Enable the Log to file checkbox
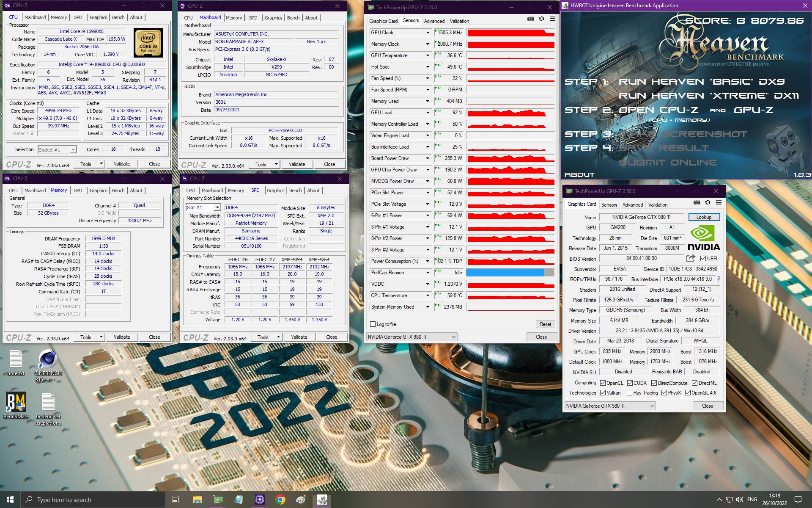This screenshot has height=508, width=812. click(x=373, y=324)
